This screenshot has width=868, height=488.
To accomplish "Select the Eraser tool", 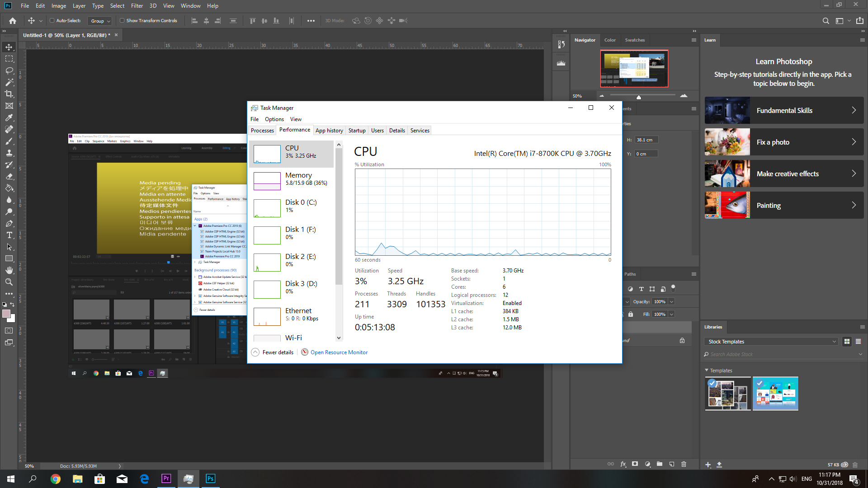I will point(9,176).
